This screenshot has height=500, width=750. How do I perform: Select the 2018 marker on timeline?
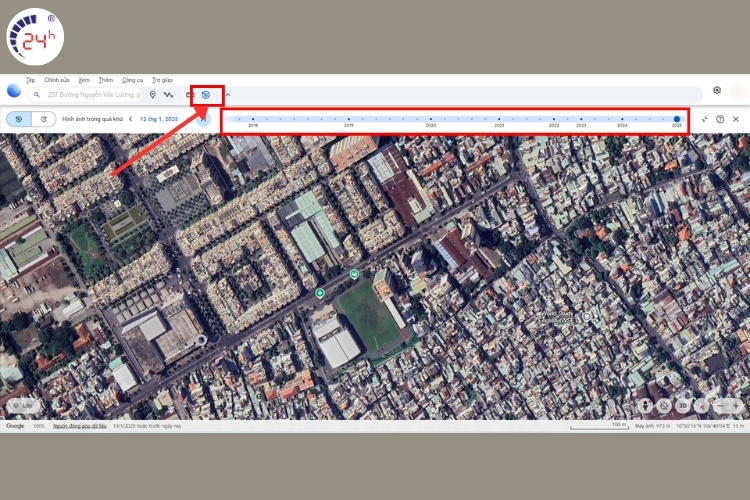pos(253,119)
